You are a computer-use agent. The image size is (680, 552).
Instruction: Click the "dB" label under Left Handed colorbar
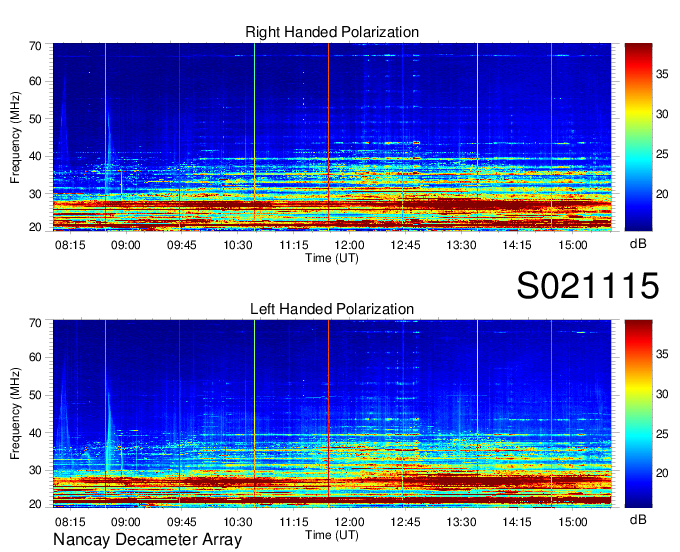point(638,519)
